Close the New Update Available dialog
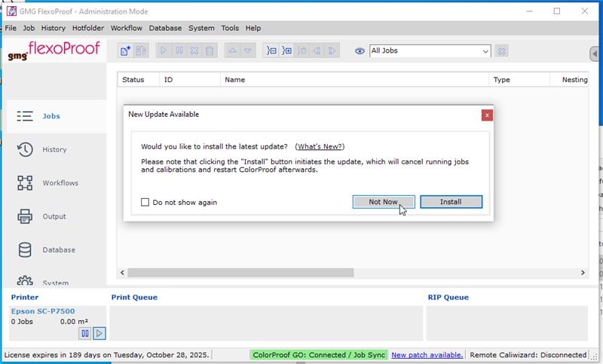 click(x=487, y=115)
